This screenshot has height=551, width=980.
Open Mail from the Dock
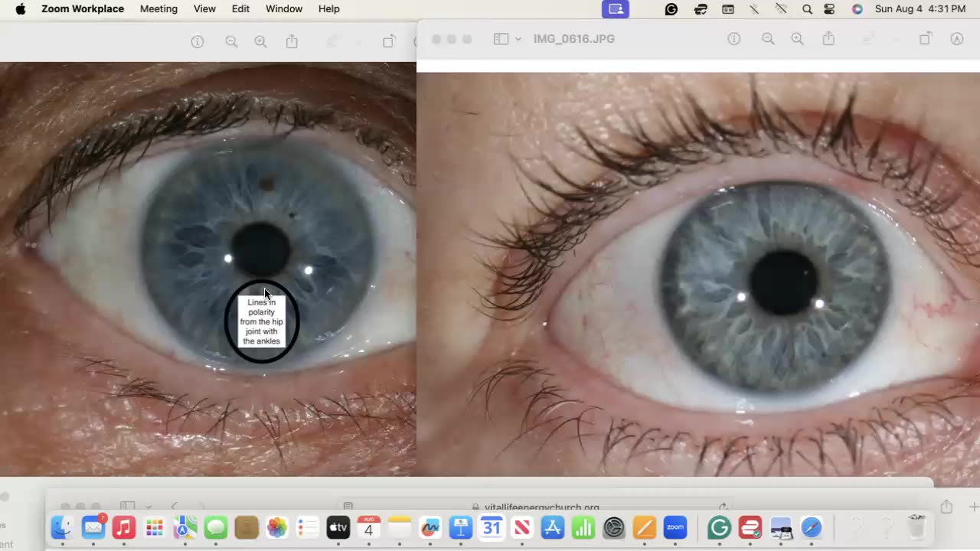(x=93, y=527)
